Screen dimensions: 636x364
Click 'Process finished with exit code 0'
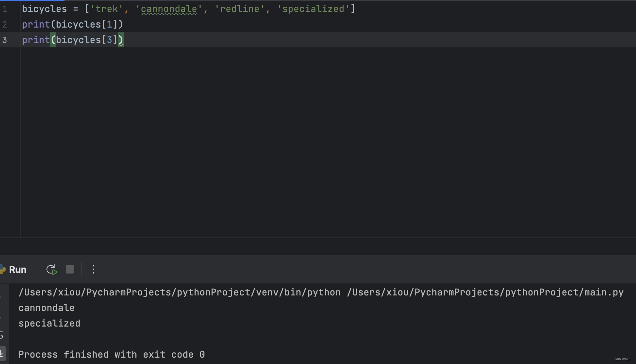click(112, 354)
